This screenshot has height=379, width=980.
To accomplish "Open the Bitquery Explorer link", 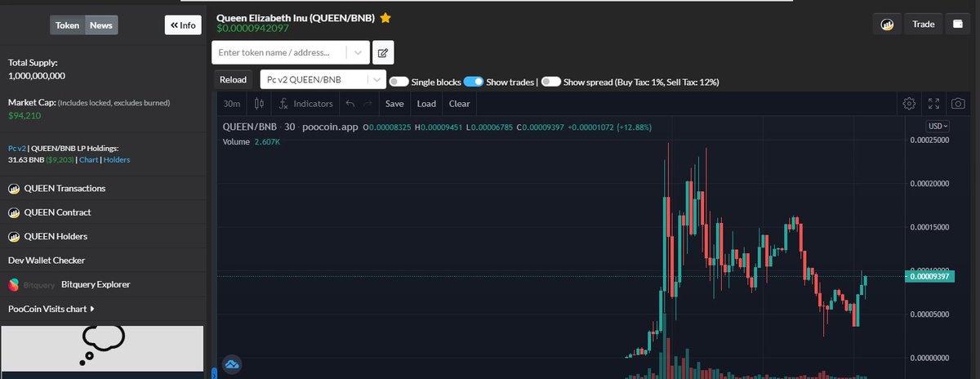I will pos(96,284).
